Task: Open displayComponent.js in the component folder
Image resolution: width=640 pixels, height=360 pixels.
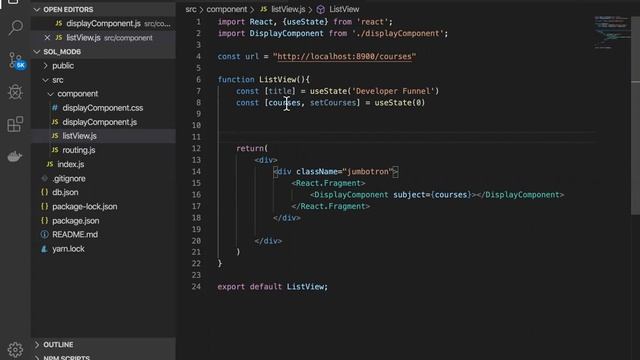Action: tap(100, 122)
